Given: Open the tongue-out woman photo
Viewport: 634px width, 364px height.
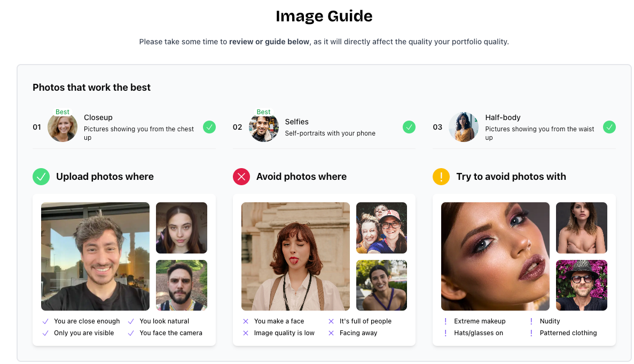Looking at the screenshot, I should 295,257.
